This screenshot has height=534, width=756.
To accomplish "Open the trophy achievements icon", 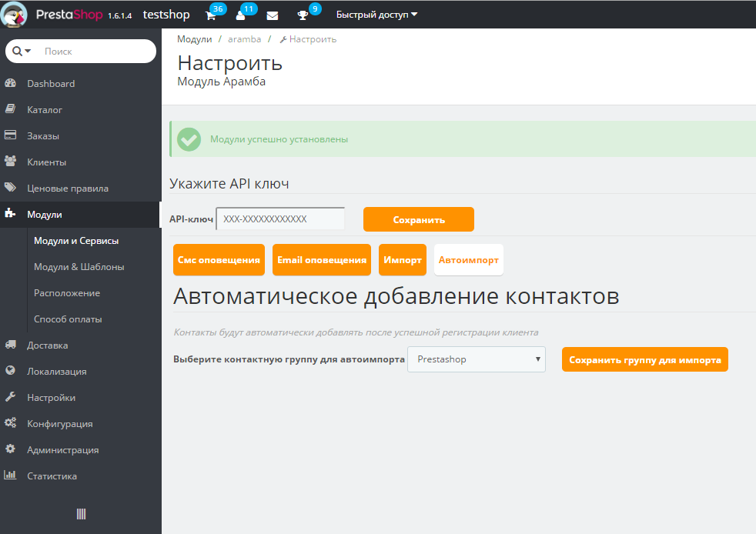I will click(x=303, y=15).
